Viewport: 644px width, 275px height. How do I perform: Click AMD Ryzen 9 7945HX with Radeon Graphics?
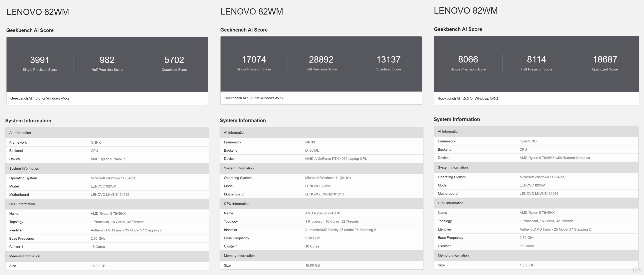(555, 158)
